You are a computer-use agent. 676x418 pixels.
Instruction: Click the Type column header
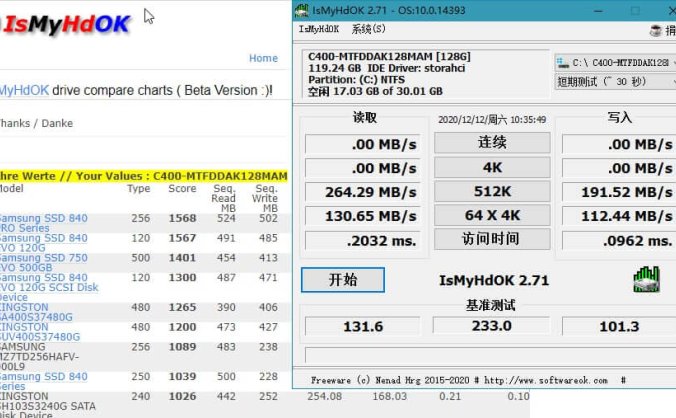(x=138, y=188)
